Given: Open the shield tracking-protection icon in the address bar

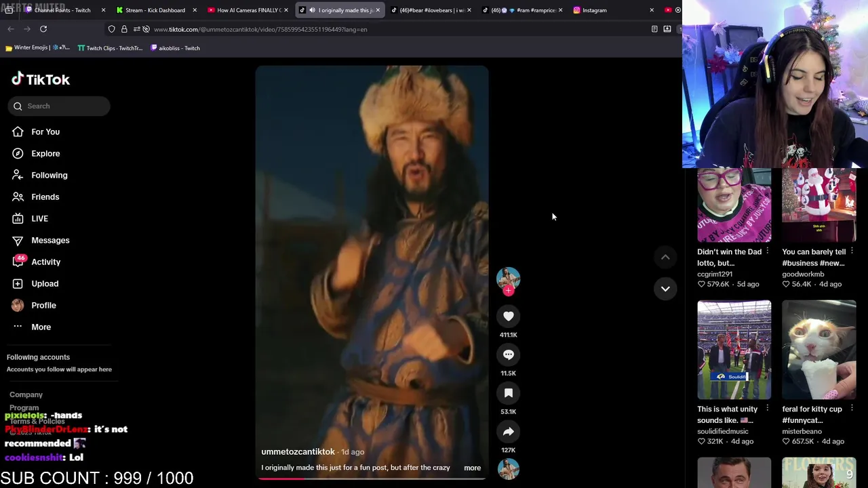Looking at the screenshot, I should (112, 29).
